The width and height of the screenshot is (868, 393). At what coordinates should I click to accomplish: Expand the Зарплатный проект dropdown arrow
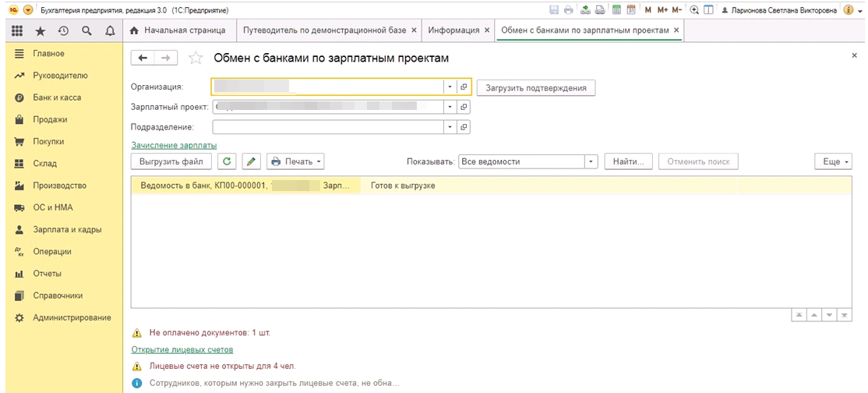coord(450,107)
